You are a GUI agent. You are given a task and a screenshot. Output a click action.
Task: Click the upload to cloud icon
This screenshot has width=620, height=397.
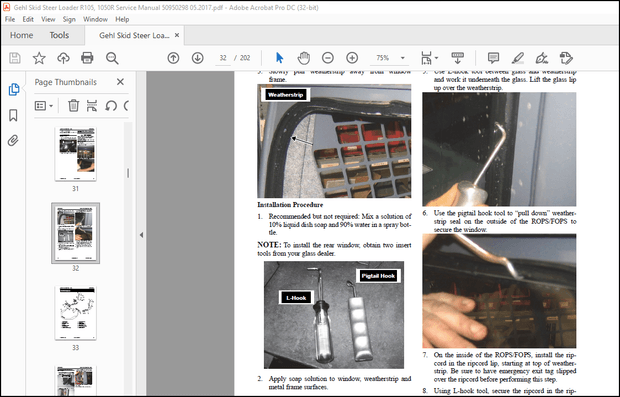point(63,58)
